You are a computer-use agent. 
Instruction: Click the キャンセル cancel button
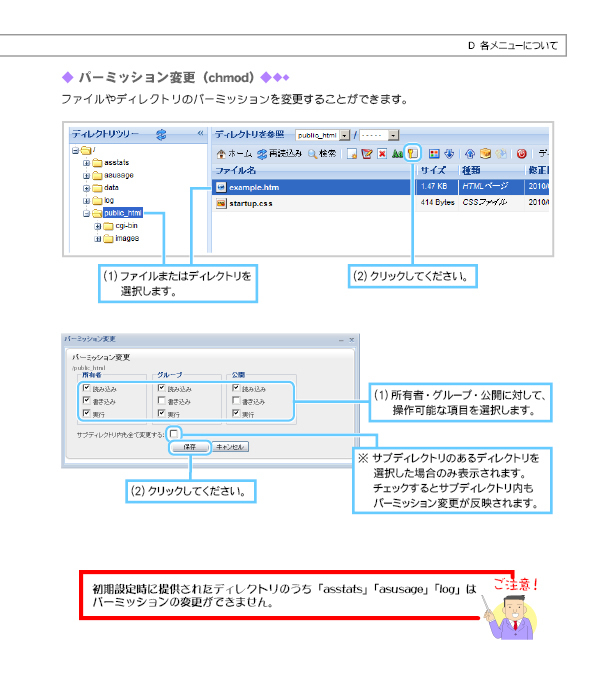point(230,447)
